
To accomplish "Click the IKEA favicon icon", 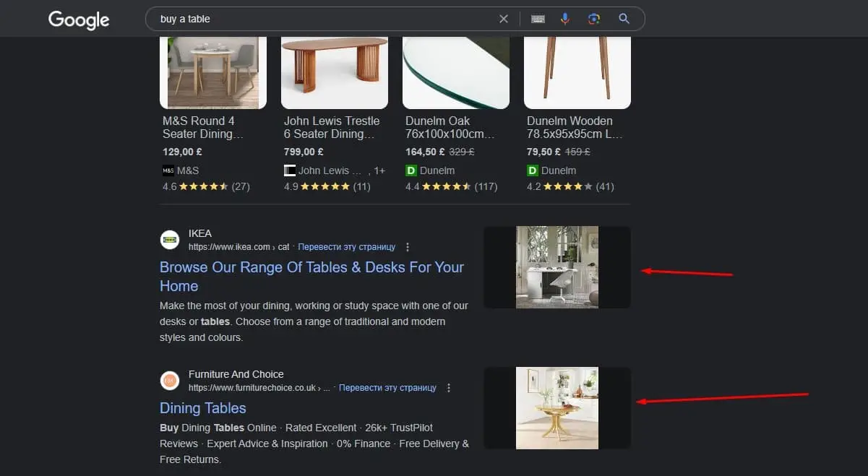I will pos(170,240).
